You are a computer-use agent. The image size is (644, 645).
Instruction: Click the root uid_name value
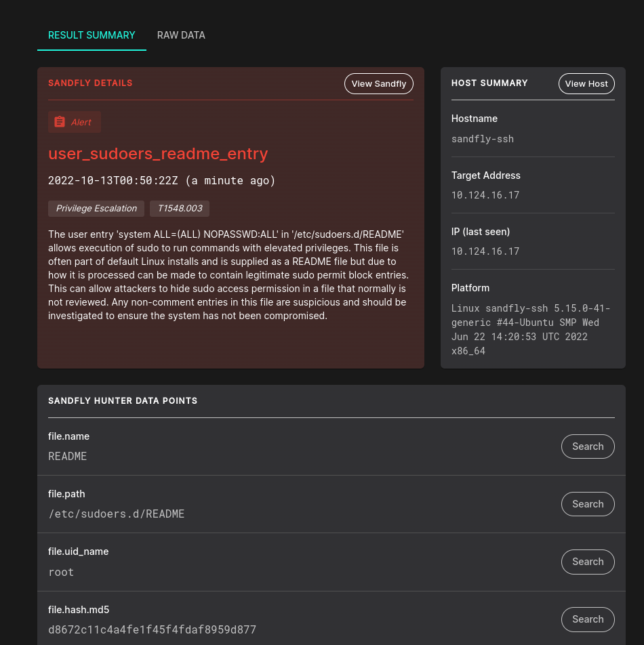61,573
